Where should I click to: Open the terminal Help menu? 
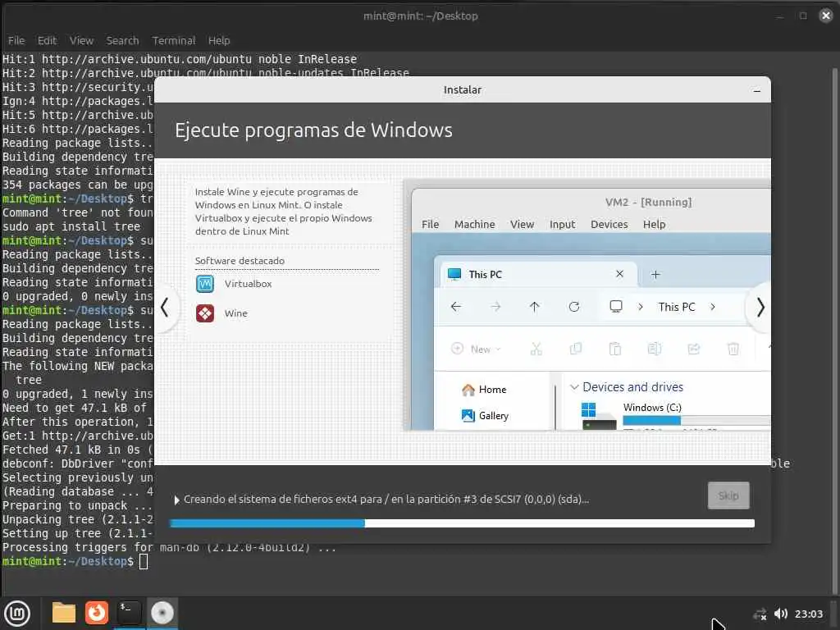click(218, 41)
